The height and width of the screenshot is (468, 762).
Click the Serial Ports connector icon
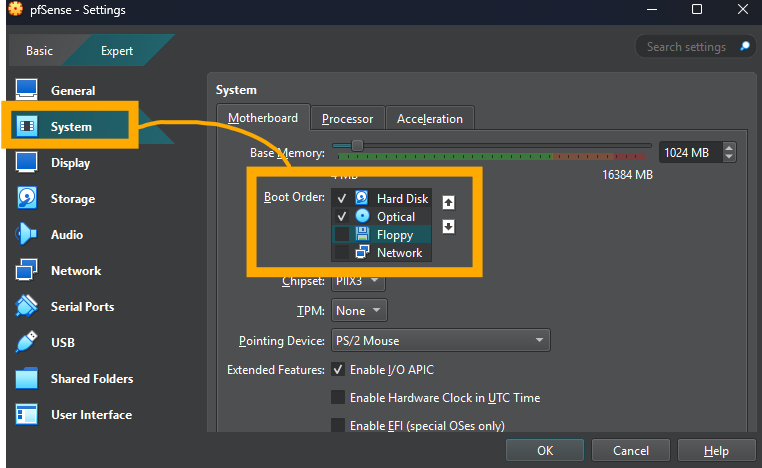tap(26, 306)
